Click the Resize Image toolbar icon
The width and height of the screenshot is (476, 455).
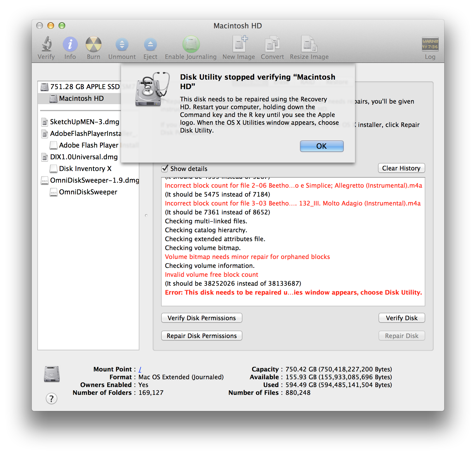pos(309,44)
